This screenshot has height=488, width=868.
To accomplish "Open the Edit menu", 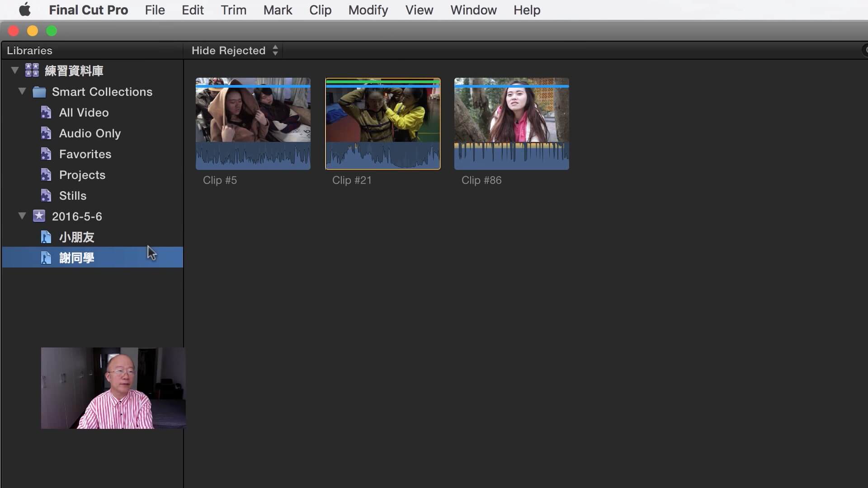I will point(193,10).
